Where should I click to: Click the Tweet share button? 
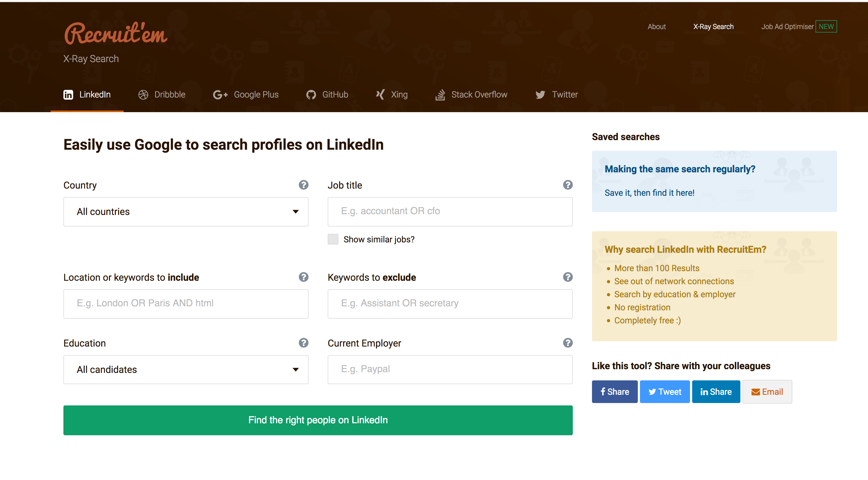click(x=664, y=391)
